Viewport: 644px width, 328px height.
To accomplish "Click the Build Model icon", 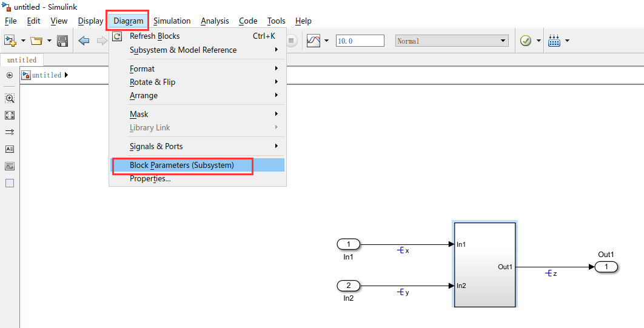I will (x=554, y=41).
